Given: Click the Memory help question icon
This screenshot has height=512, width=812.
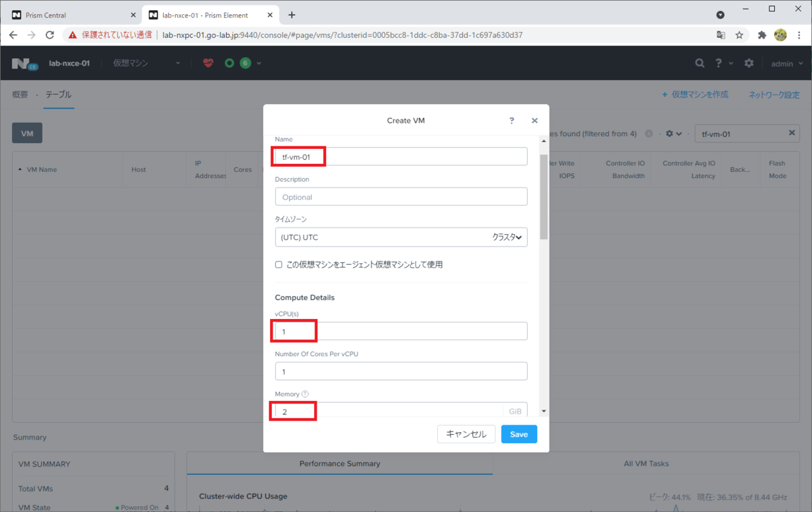Looking at the screenshot, I should [305, 394].
